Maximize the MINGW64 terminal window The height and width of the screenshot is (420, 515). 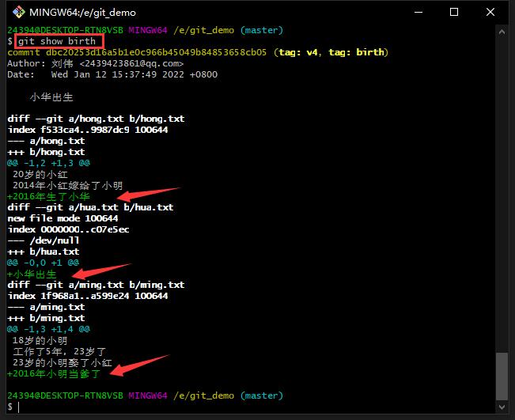coord(454,13)
